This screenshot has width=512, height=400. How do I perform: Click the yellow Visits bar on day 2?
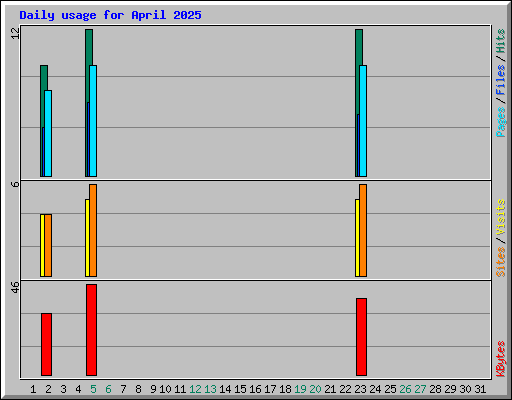[42, 245]
